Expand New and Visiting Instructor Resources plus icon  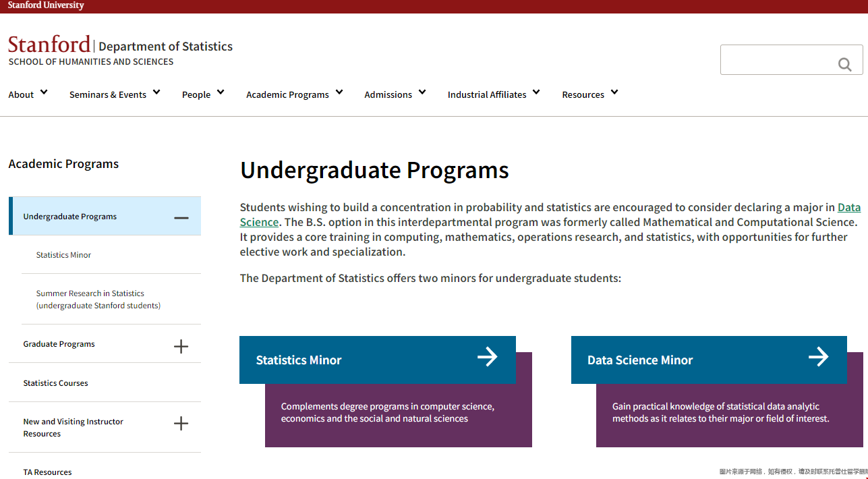(x=181, y=424)
